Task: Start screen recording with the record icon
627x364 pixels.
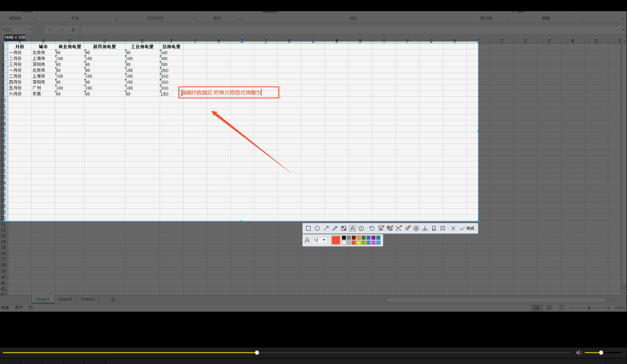Action: click(x=416, y=228)
